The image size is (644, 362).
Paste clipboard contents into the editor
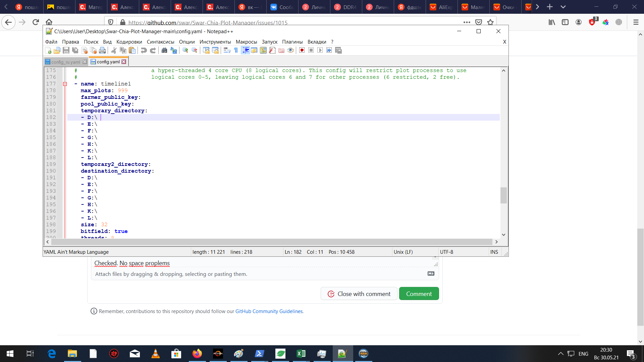tap(132, 50)
